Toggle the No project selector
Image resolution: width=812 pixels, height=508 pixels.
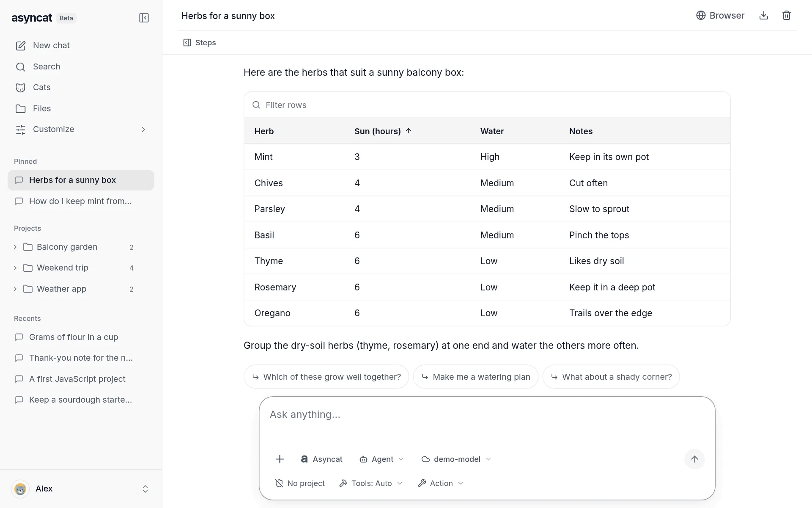[300, 483]
